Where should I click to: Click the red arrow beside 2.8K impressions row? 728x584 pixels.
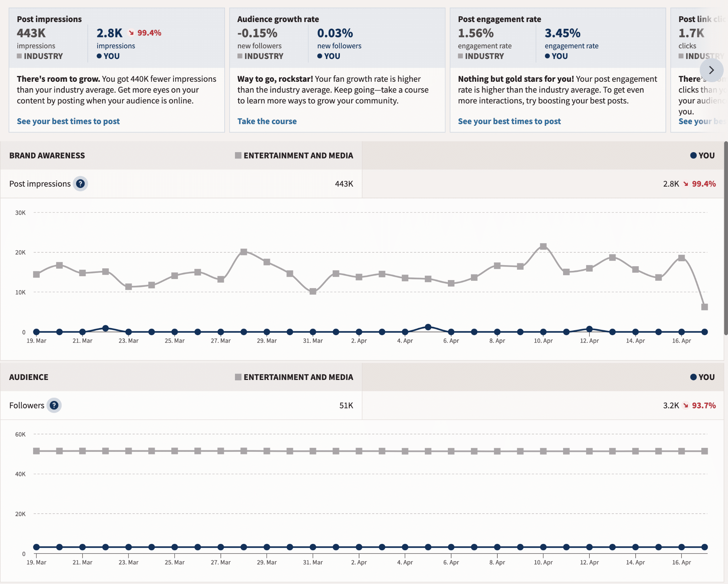coord(685,184)
